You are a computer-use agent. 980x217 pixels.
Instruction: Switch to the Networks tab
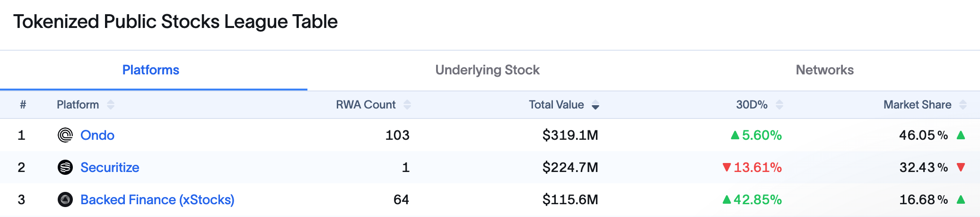824,70
